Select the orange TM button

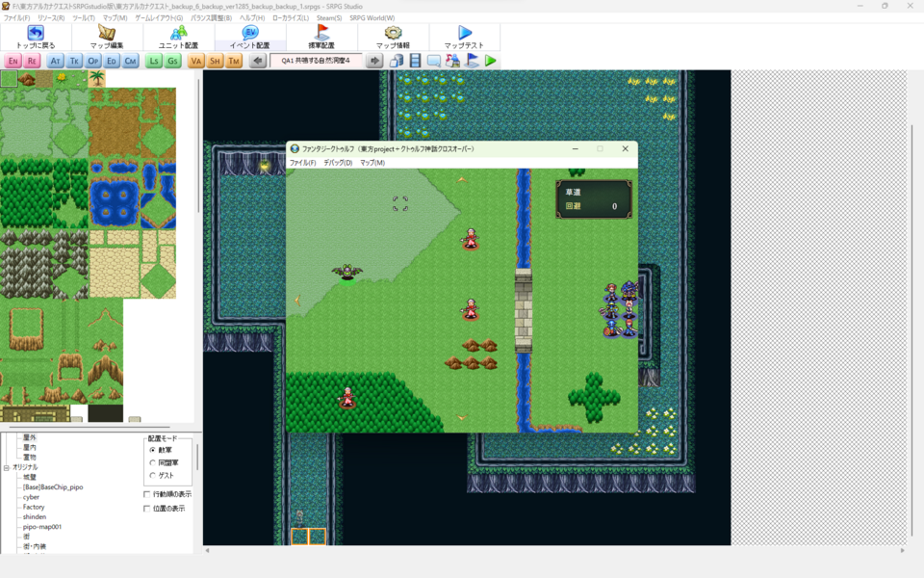click(234, 61)
